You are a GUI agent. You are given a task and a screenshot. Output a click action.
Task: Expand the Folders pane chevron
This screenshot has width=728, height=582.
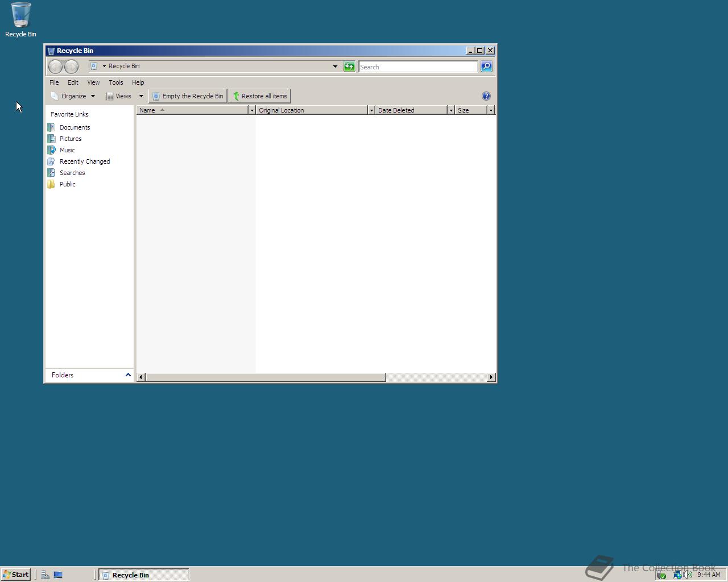point(128,375)
